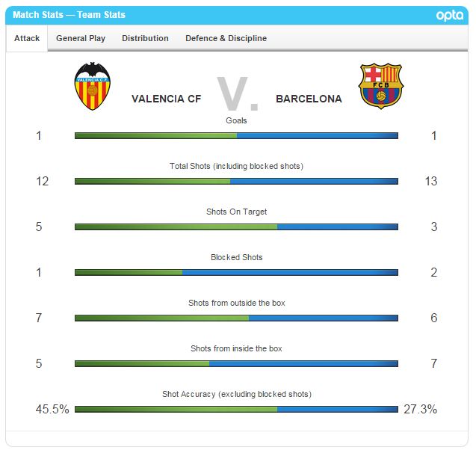The image size is (476, 459).
Task: Click the Blocked Shots comparison bar
Action: point(236,273)
